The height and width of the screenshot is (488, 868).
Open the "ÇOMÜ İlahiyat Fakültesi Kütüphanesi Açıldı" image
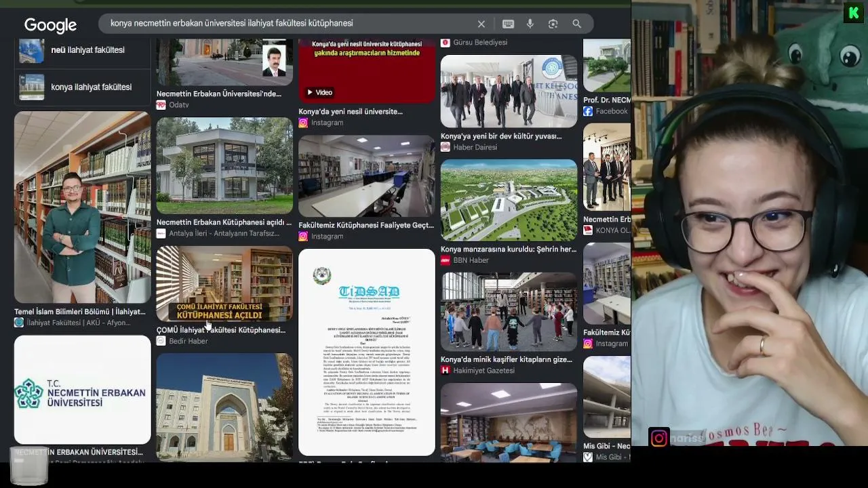pos(224,284)
